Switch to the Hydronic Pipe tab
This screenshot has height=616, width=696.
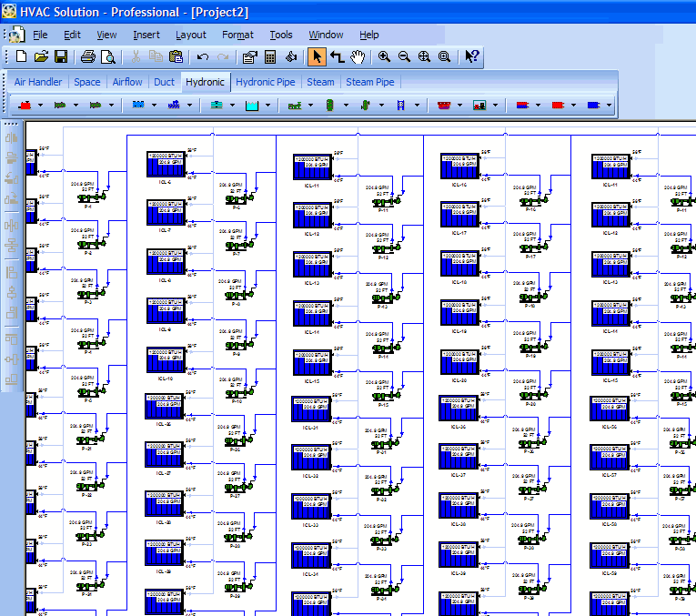point(265,82)
